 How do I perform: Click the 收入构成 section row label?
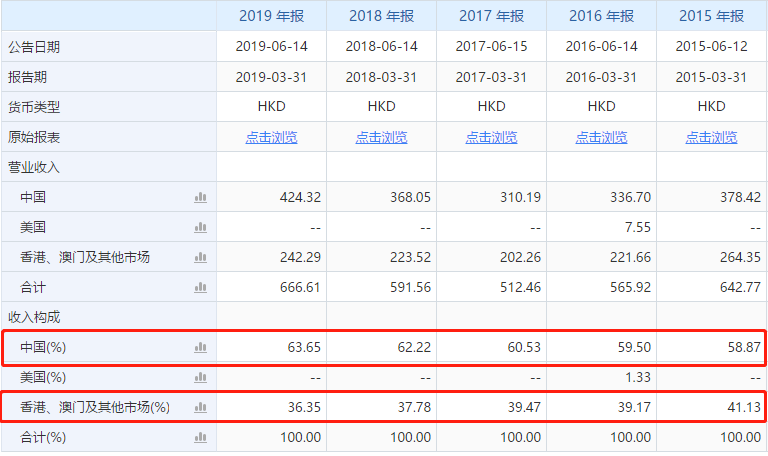tap(34, 317)
